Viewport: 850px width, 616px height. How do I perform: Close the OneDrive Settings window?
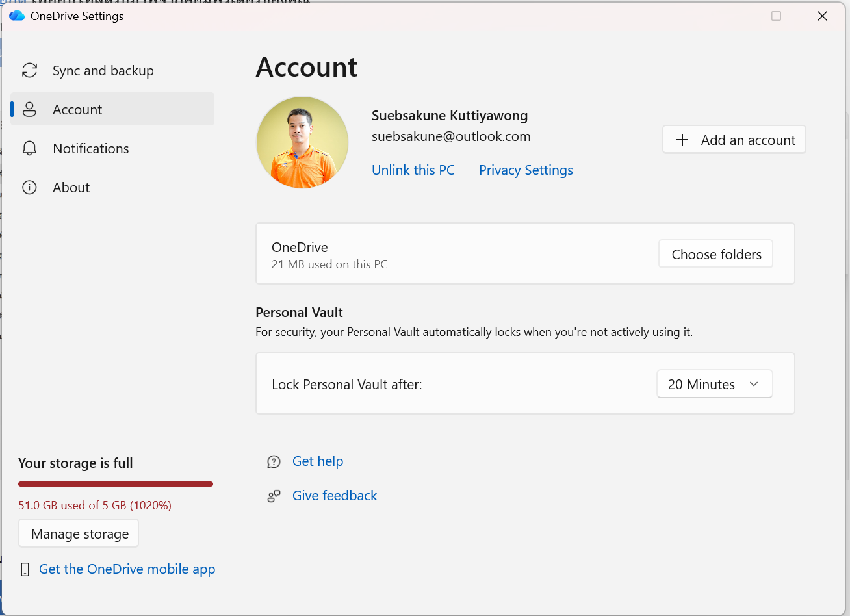(x=822, y=16)
